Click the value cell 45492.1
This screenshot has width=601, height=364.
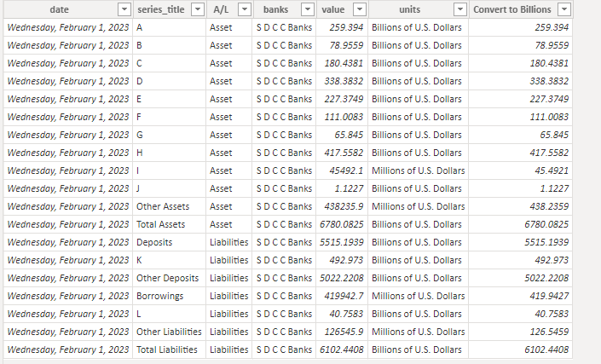pyautogui.click(x=342, y=170)
